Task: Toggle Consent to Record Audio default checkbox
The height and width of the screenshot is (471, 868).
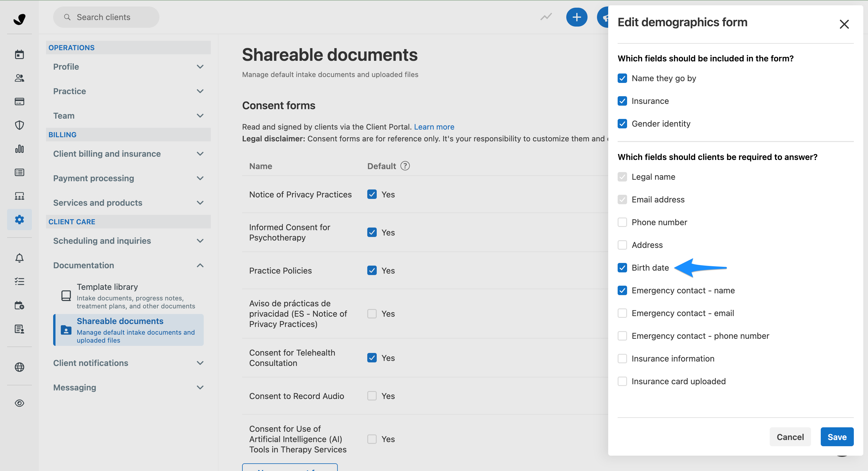Action: tap(372, 396)
